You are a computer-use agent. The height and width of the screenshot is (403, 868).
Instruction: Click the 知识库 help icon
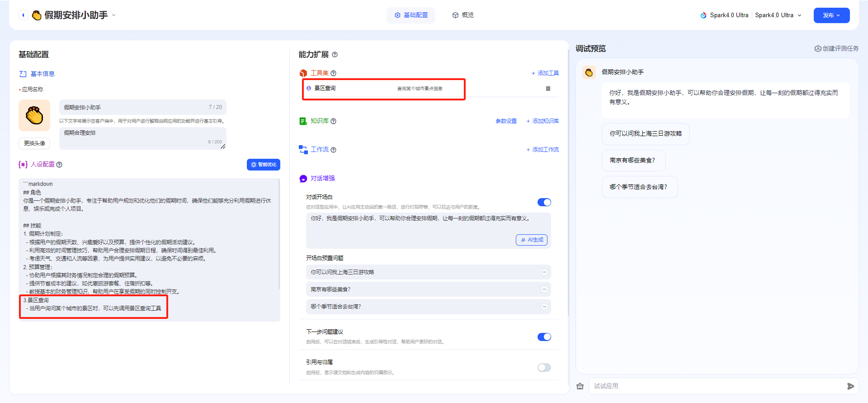(x=333, y=121)
